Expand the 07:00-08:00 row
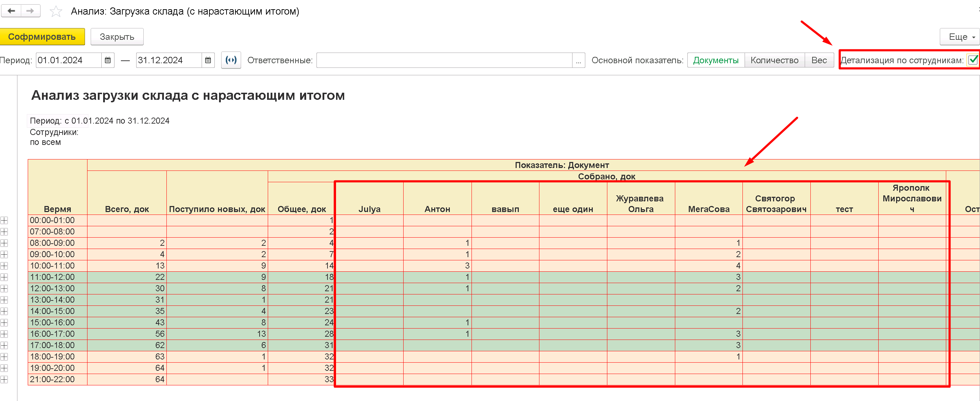 pyautogui.click(x=4, y=232)
